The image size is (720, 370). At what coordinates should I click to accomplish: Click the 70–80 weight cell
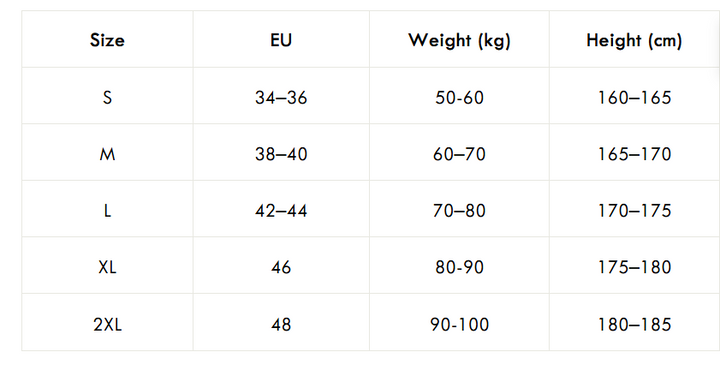coord(459,211)
